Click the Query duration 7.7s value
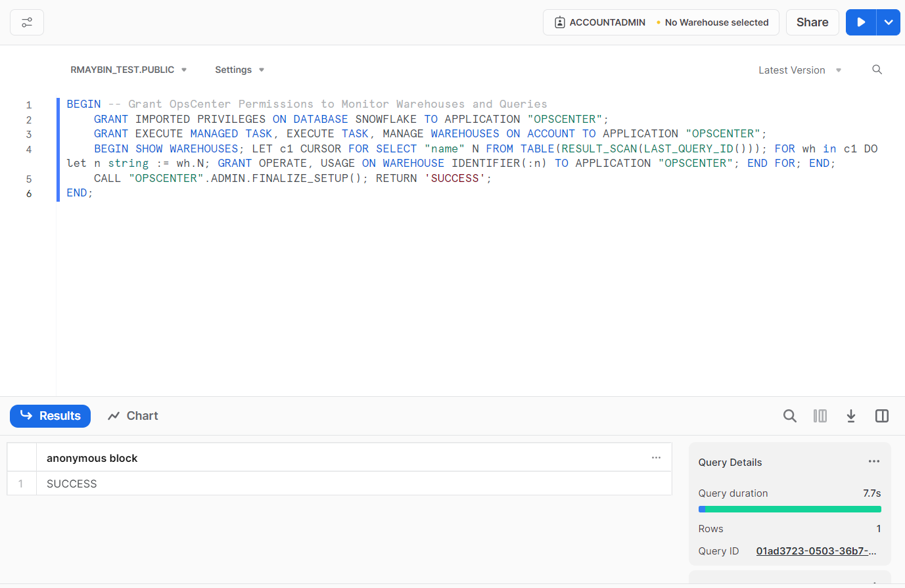 871,493
